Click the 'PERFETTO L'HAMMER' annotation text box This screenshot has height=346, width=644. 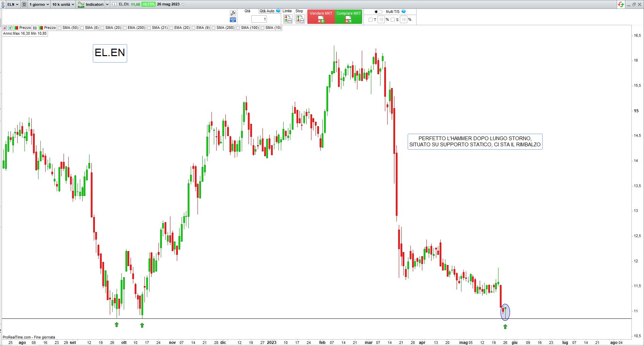475,142
